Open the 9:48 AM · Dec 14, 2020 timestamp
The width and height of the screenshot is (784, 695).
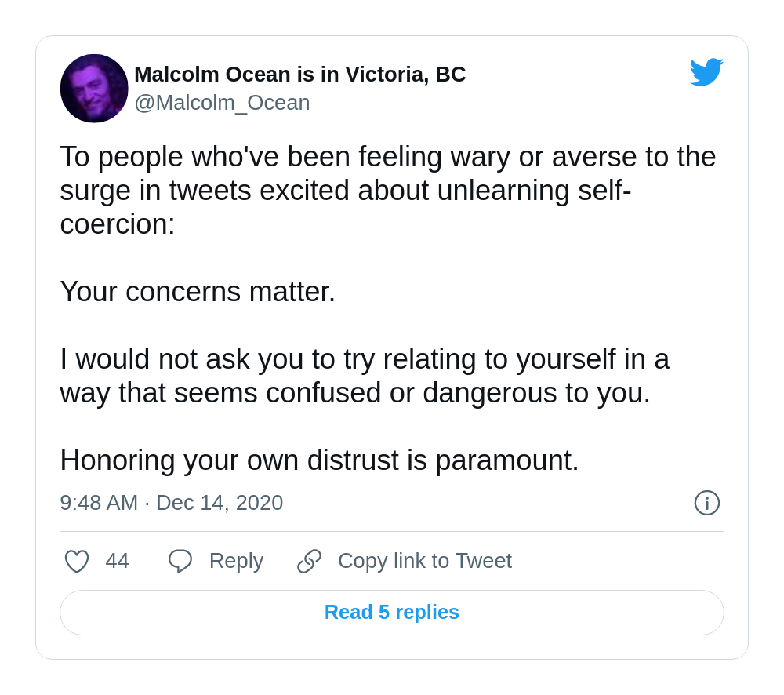pyautogui.click(x=172, y=503)
